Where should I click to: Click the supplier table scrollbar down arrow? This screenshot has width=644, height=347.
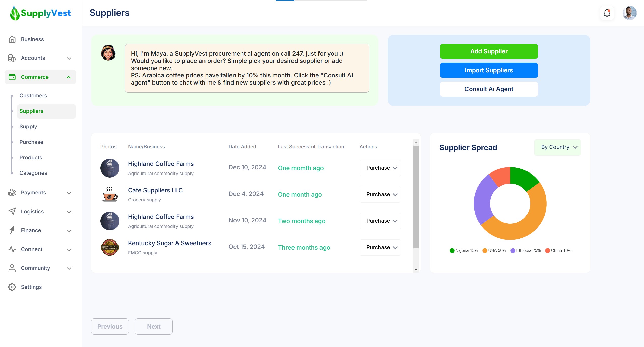(x=416, y=269)
